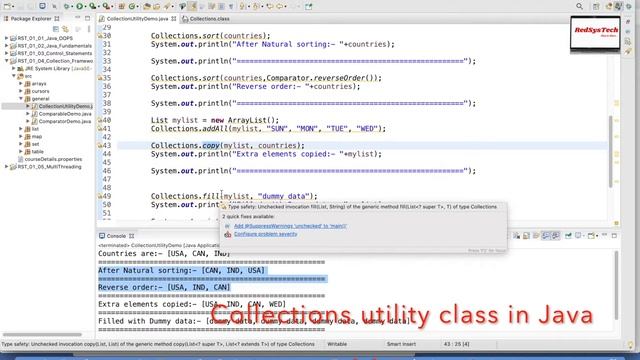Click Collections.copy on line 43
Viewport: 640px width, 360px height.
(x=185, y=145)
